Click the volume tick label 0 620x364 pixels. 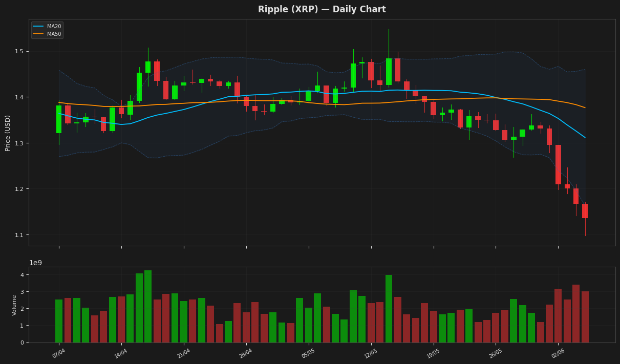tap(23, 342)
